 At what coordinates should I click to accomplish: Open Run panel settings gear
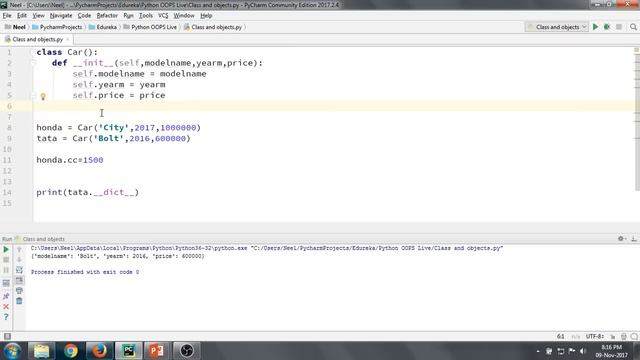621,239
